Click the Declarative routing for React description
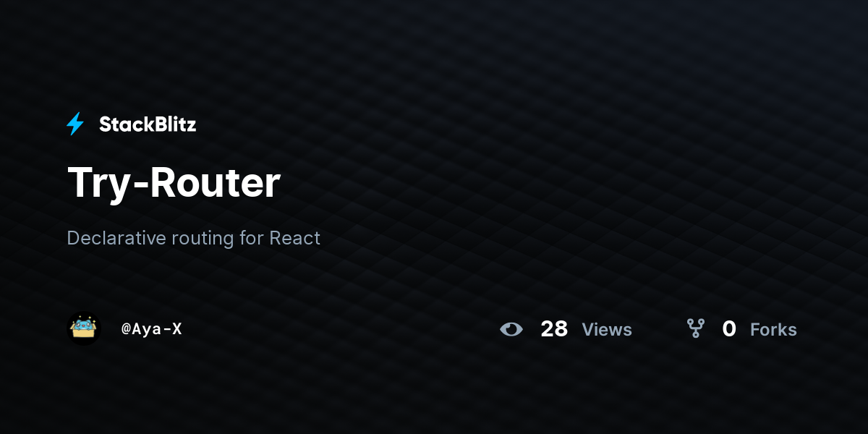 click(x=193, y=238)
